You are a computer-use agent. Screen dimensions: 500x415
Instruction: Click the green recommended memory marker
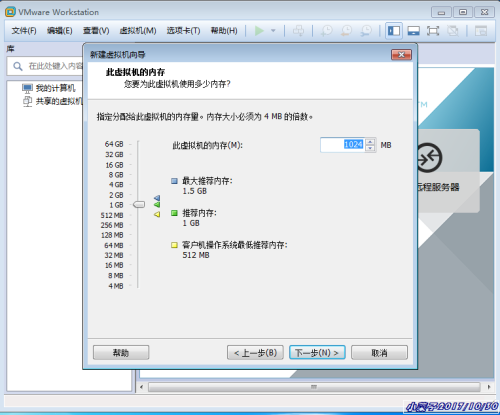pyautogui.click(x=157, y=204)
